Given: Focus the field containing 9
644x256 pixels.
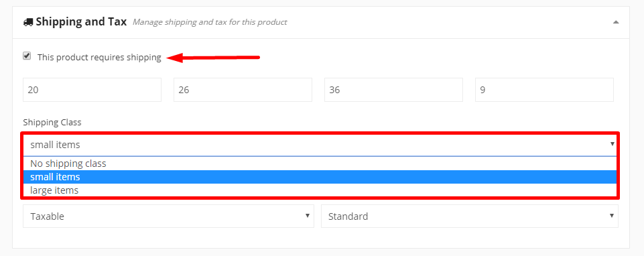Looking at the screenshot, I should (x=544, y=90).
